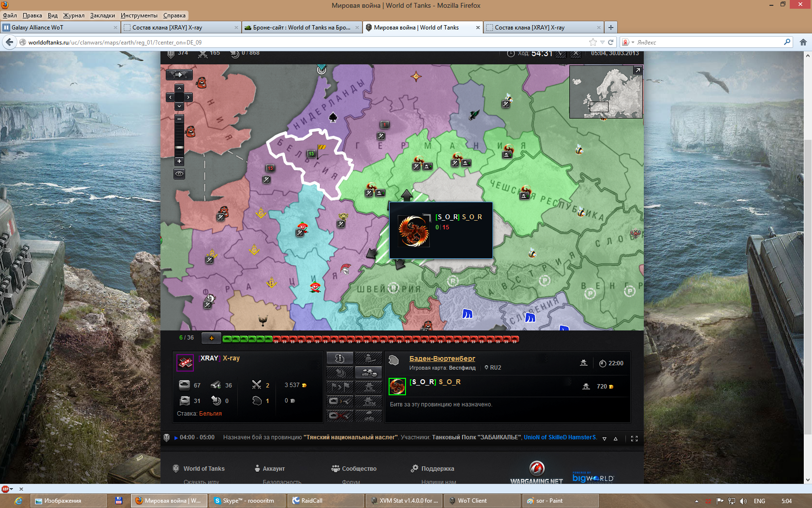
Task: Open UnioN of SkilleD HamsterS link
Action: pos(560,437)
